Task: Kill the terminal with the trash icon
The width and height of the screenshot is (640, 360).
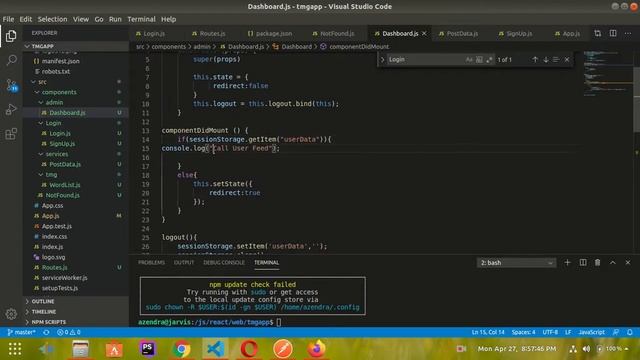Action: [598, 262]
